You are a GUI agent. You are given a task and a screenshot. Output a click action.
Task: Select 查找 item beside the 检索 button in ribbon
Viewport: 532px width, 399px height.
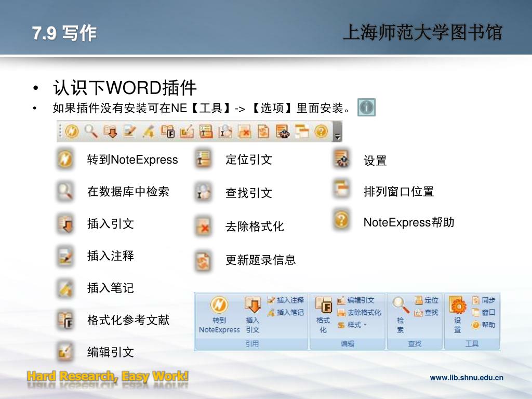427,312
